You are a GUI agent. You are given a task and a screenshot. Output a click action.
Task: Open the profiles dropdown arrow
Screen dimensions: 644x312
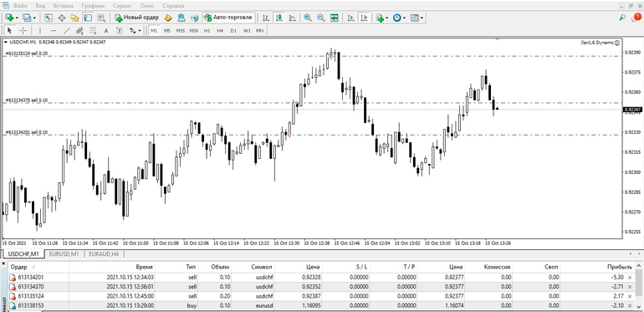coord(34,18)
